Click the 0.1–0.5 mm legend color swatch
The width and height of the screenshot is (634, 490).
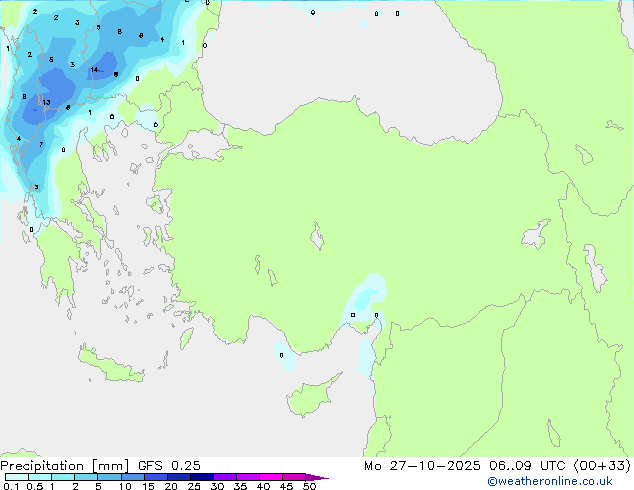click(17, 477)
